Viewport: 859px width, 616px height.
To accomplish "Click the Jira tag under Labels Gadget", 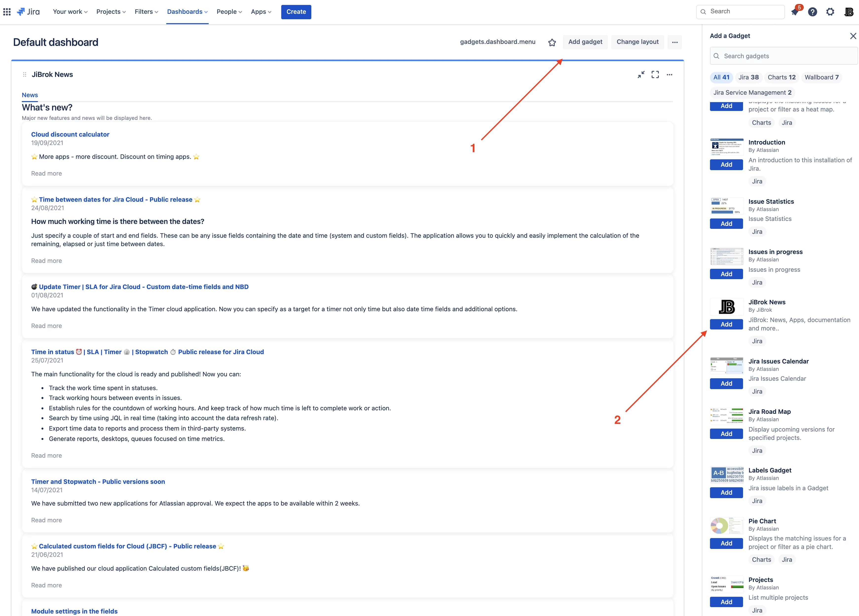I will pyautogui.click(x=757, y=501).
